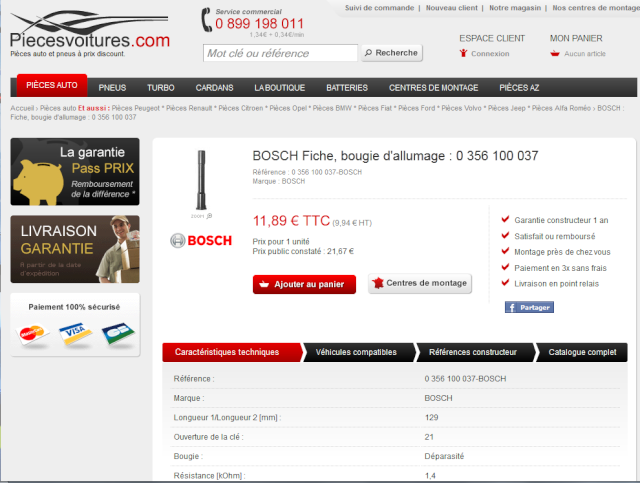This screenshot has width=640, height=483.
Task: Open the Cardans menu
Action: pos(214,88)
